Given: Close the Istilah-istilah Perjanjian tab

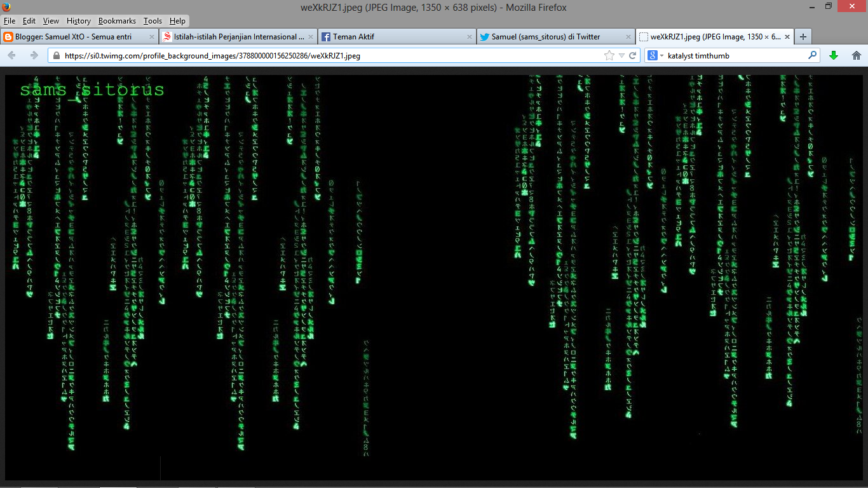Looking at the screenshot, I should (310, 37).
